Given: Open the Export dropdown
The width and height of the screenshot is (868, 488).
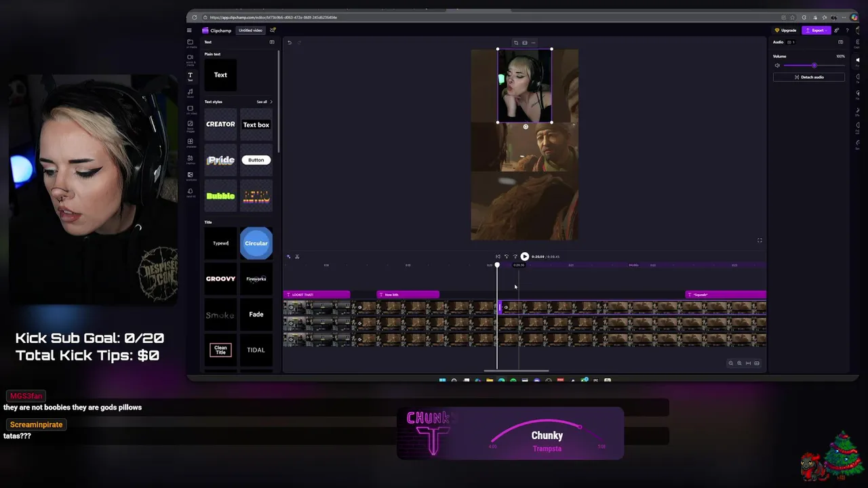Looking at the screenshot, I should (816, 30).
